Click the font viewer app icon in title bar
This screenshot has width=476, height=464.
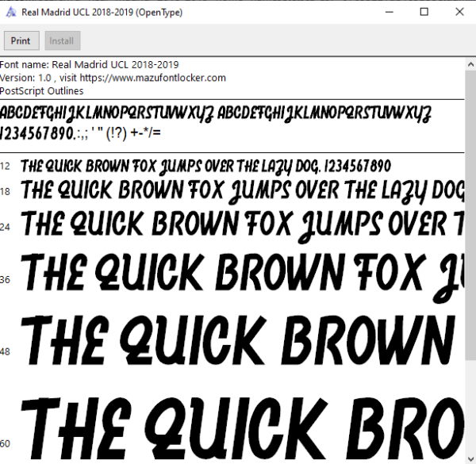11,12
